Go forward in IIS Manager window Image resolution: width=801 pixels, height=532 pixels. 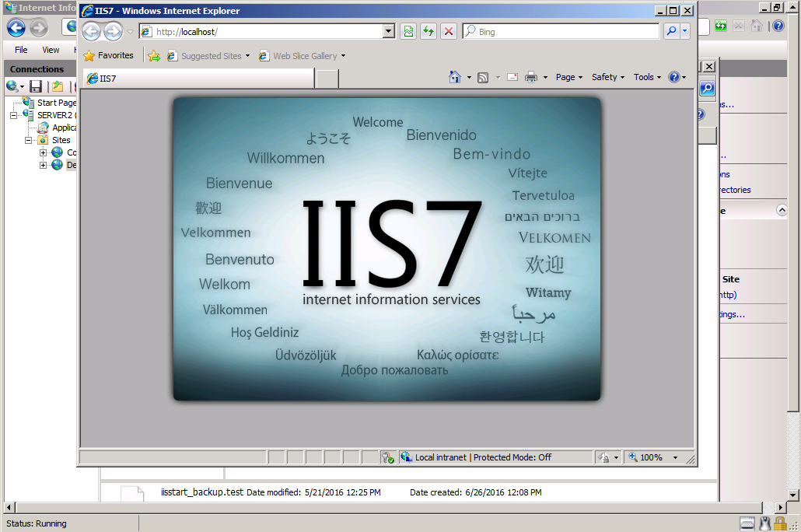coord(39,27)
